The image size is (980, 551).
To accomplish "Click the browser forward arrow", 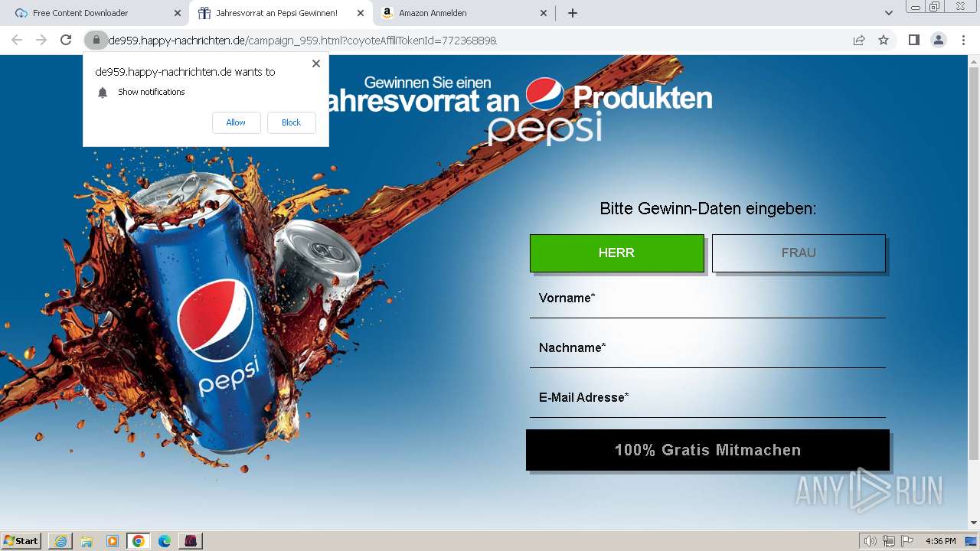I will pyautogui.click(x=41, y=40).
